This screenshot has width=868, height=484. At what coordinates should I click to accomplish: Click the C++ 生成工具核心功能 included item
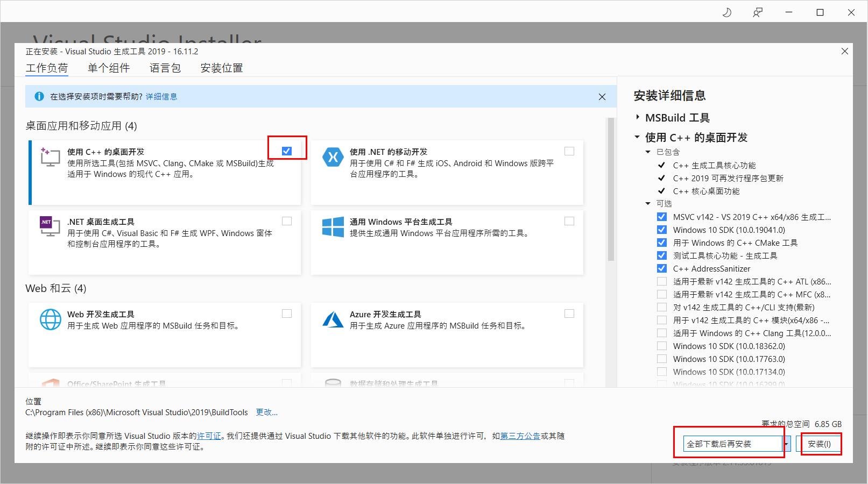click(714, 165)
